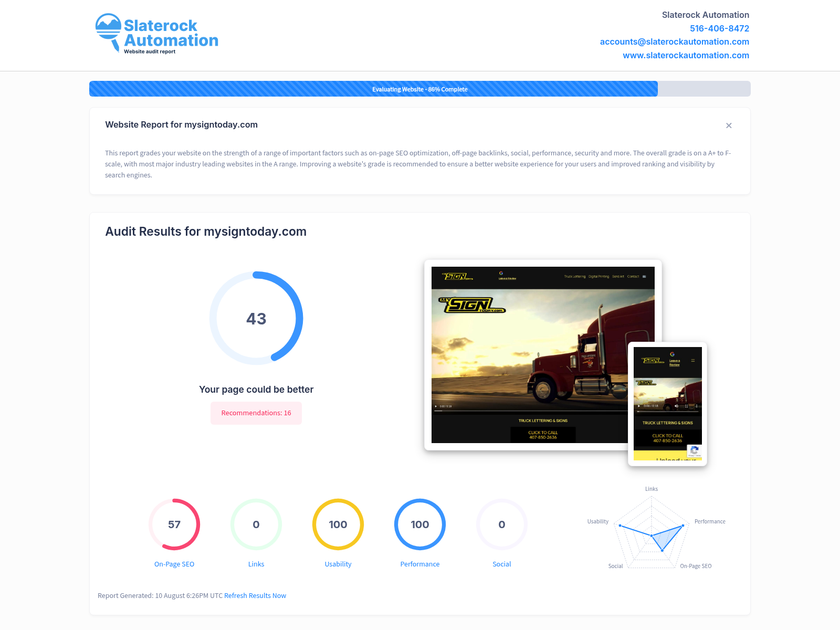This screenshot has width=840, height=630.
Task: Click the Slaterock Automation logo
Action: (x=156, y=33)
